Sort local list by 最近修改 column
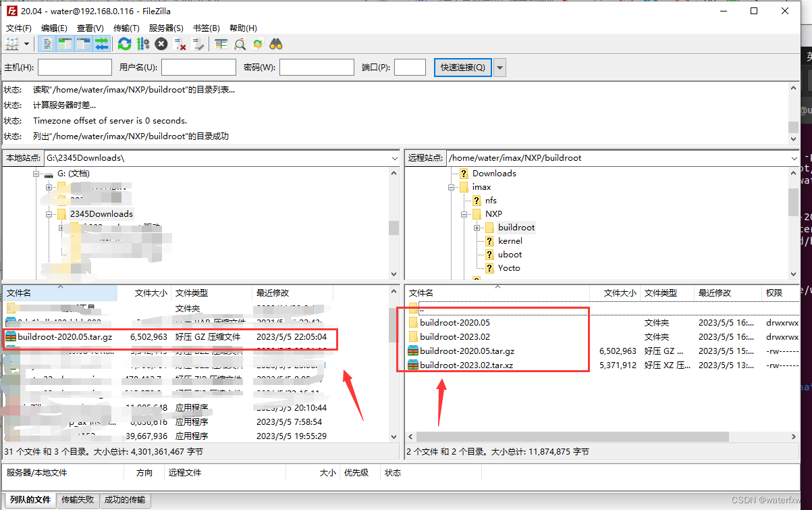The height and width of the screenshot is (510, 812). pyautogui.click(x=294, y=292)
